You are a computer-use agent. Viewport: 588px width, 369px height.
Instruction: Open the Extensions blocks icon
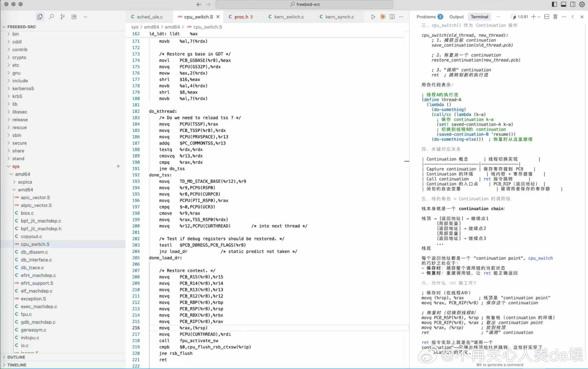(x=74, y=17)
